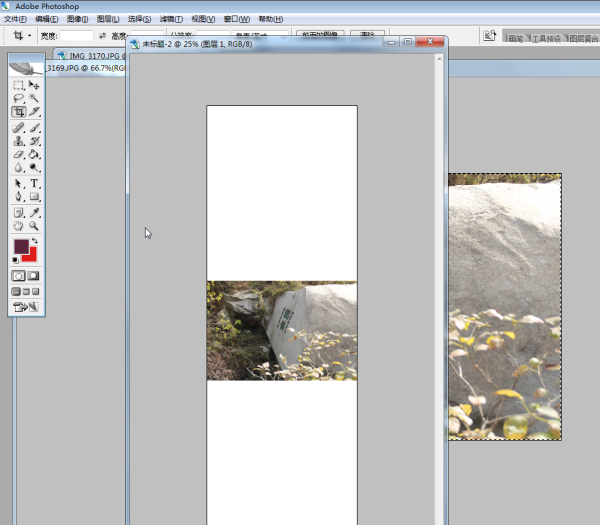The image size is (600, 525).
Task: Reset default foreground and background colors
Action: 15,260
